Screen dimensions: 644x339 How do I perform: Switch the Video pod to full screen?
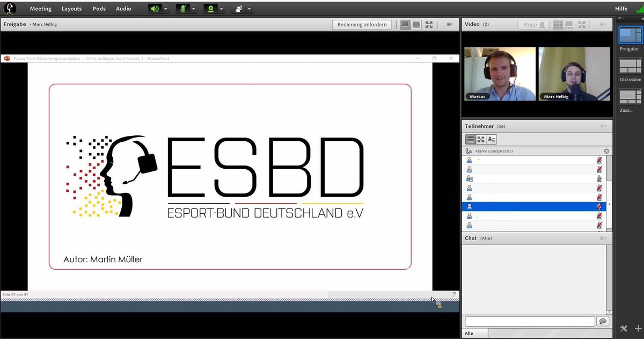tap(581, 24)
